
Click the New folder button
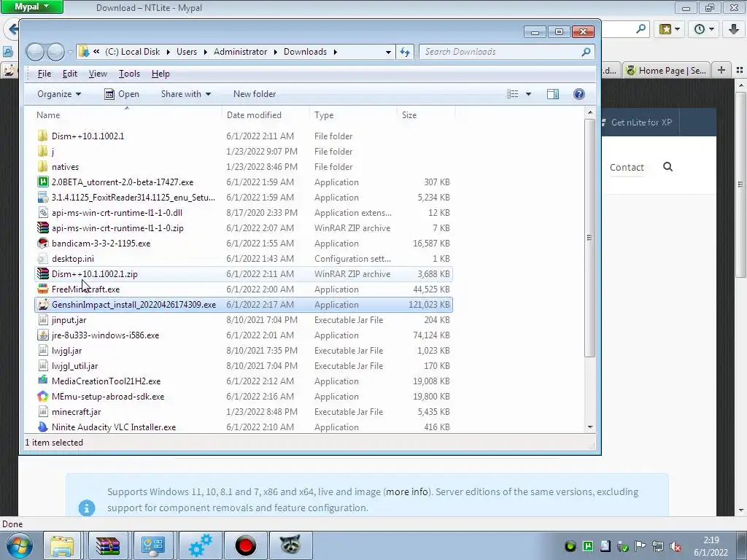tap(255, 94)
